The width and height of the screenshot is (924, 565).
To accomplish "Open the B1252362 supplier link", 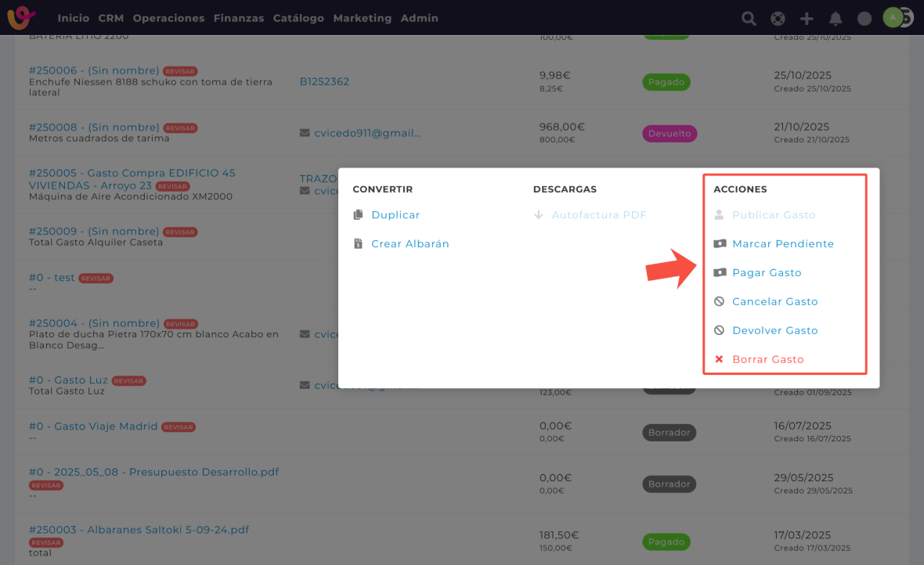I will (x=324, y=81).
